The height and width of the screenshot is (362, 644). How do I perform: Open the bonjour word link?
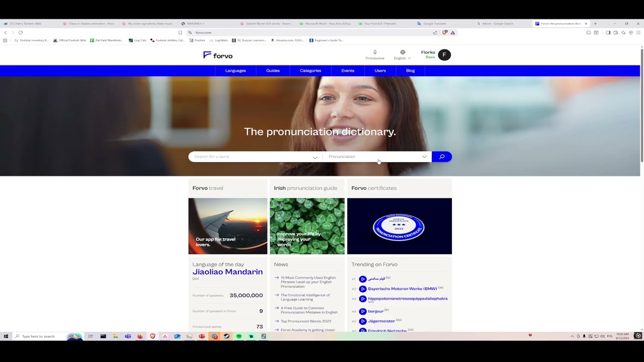pyautogui.click(x=375, y=312)
